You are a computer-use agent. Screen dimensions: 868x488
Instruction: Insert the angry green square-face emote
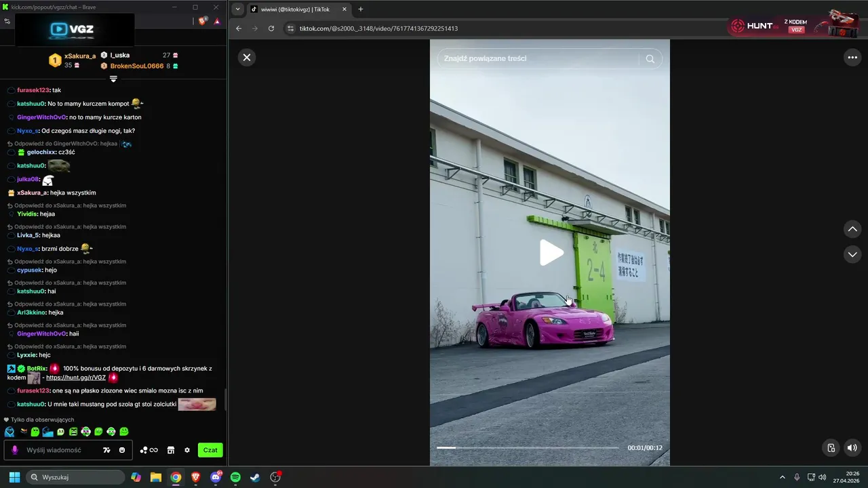point(73,432)
